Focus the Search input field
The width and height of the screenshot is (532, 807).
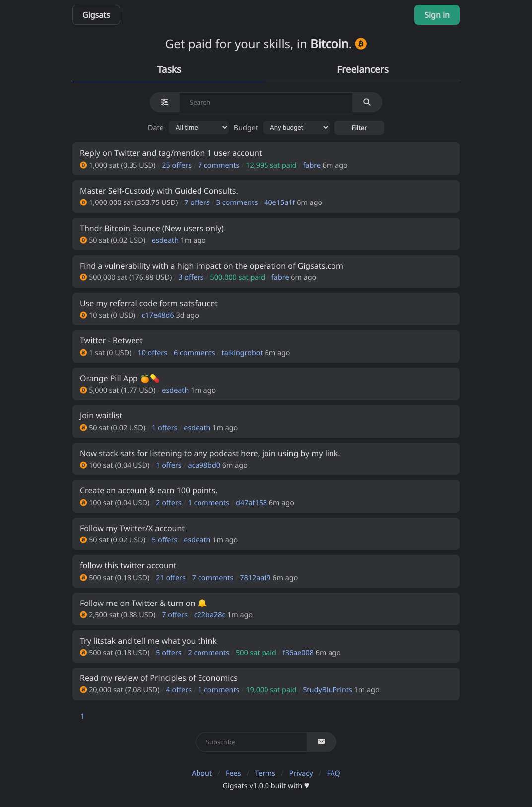pos(266,102)
